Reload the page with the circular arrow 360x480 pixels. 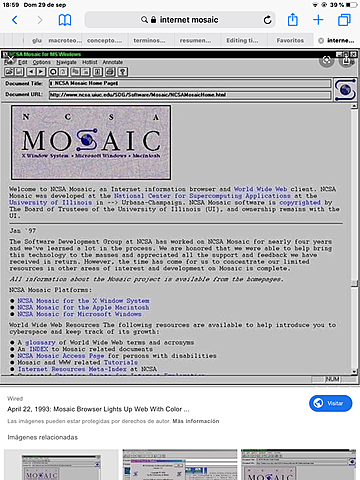267,20
